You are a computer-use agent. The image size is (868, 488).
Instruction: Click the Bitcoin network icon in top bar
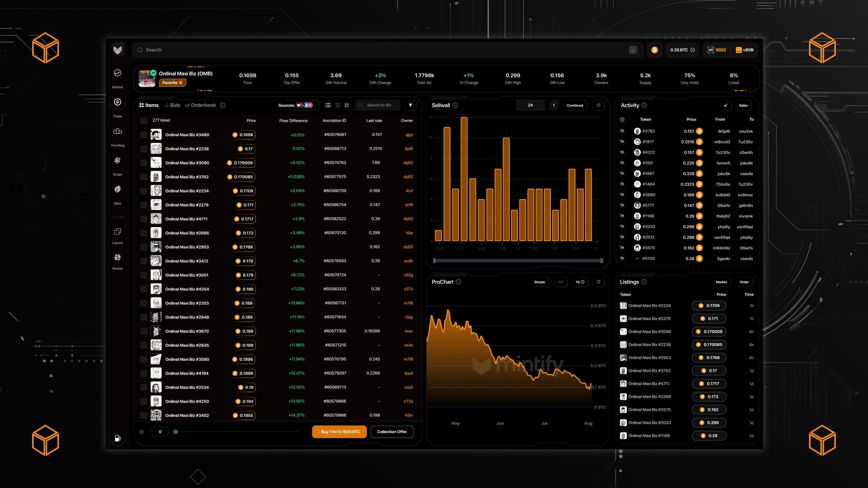pos(655,50)
